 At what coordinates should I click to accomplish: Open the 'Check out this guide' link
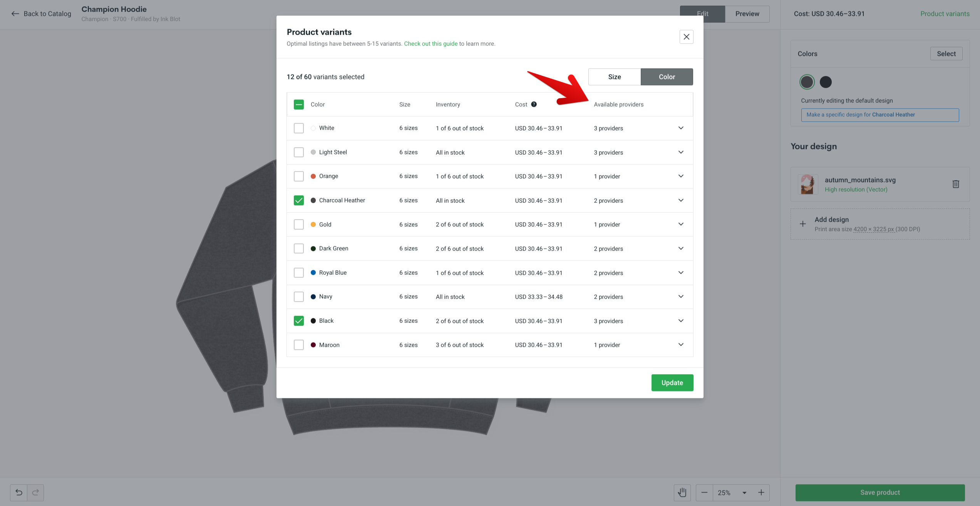(x=431, y=44)
